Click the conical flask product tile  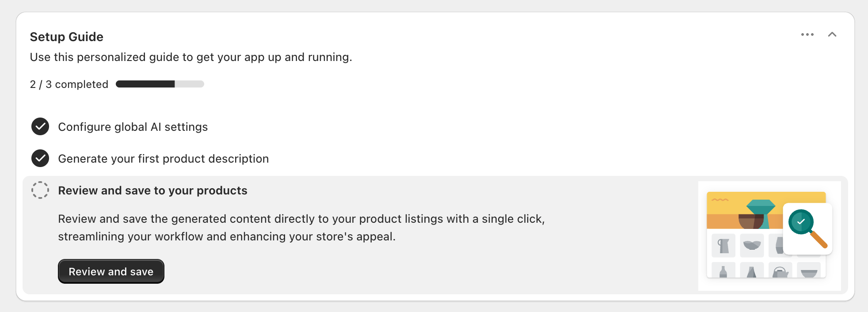(751, 271)
